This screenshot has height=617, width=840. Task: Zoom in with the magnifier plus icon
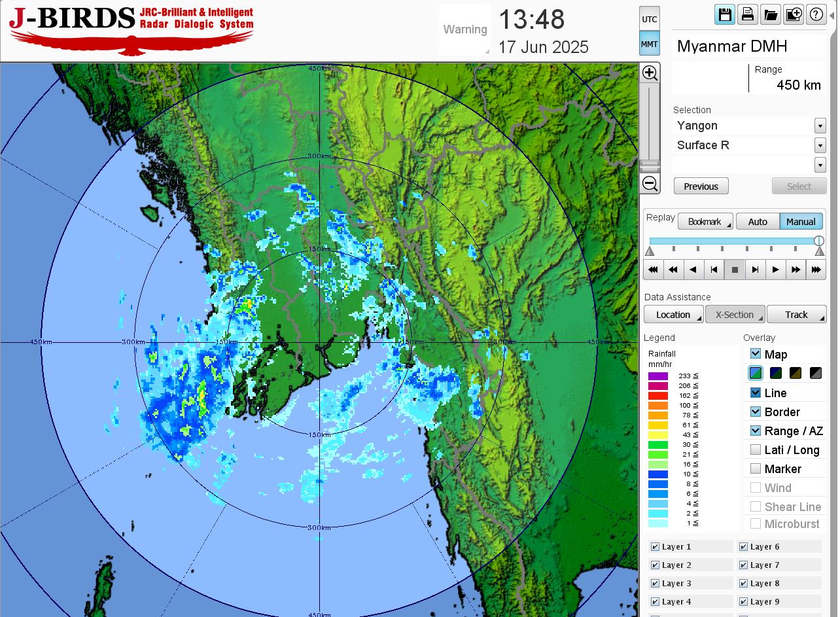click(650, 73)
